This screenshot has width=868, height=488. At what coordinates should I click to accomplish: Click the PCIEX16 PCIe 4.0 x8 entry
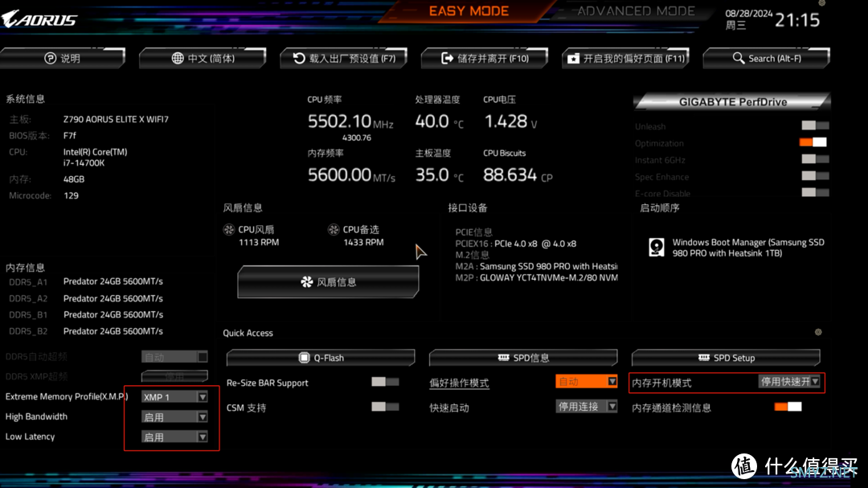(516, 244)
